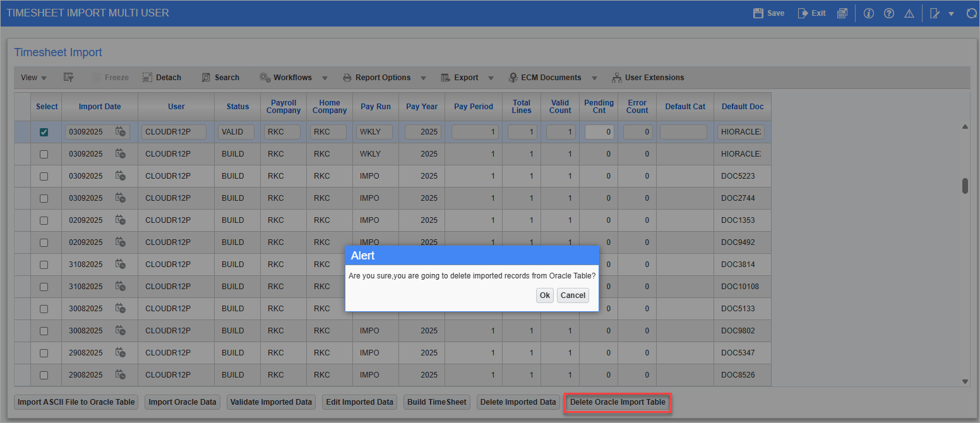
Task: Click the edit/notes icon near the refresh icon
Action: click(x=936, y=13)
